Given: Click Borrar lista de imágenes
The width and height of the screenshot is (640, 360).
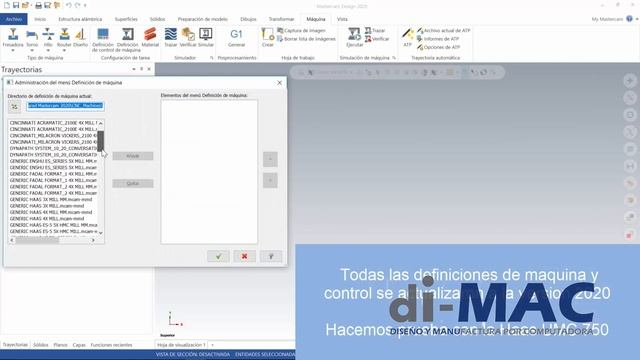Looking at the screenshot, I should (x=306, y=39).
